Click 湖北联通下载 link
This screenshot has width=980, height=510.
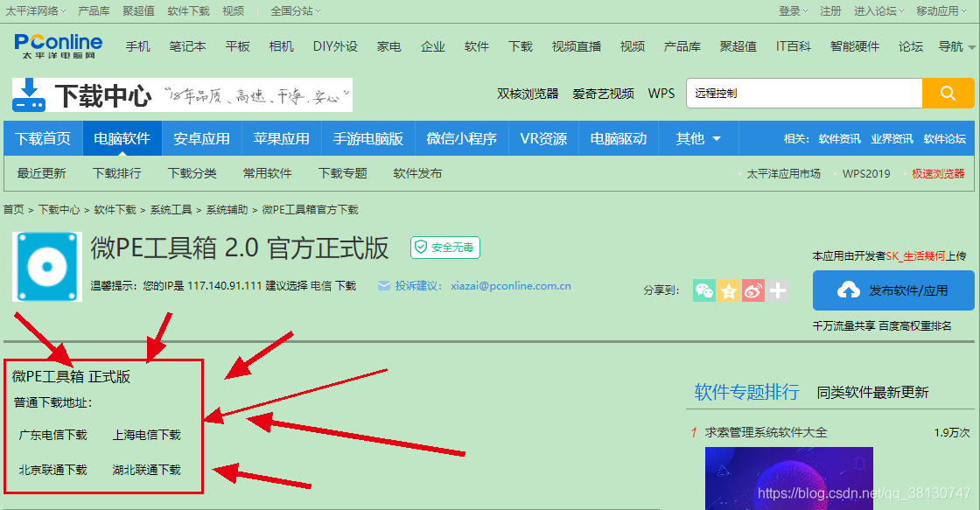pos(146,470)
